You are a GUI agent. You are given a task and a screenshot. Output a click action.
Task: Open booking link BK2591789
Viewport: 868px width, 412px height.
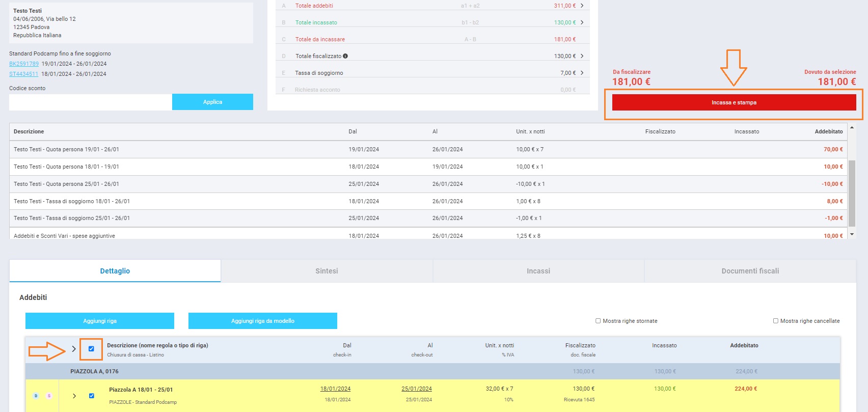tap(24, 64)
